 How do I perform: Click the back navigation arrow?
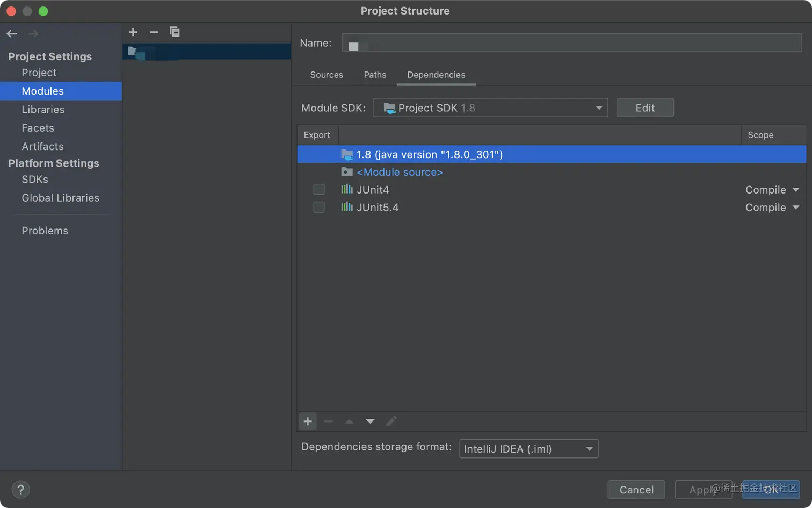[x=12, y=33]
